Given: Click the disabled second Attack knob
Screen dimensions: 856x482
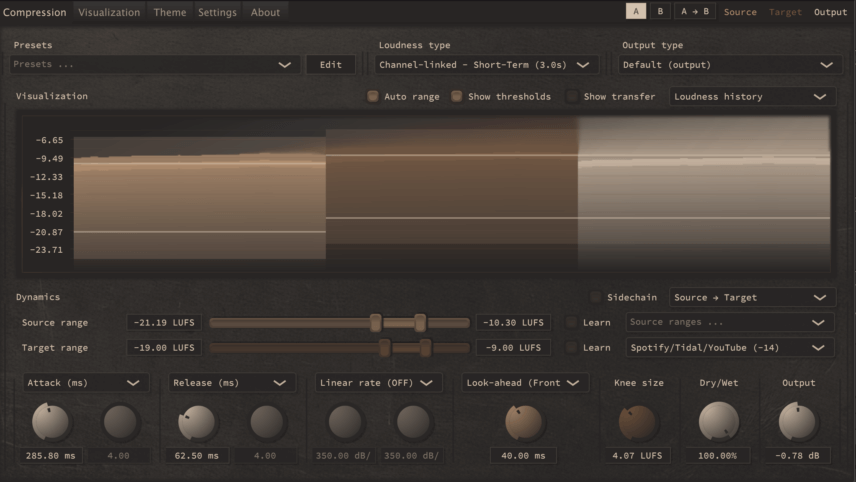Looking at the screenshot, I should 120,422.
